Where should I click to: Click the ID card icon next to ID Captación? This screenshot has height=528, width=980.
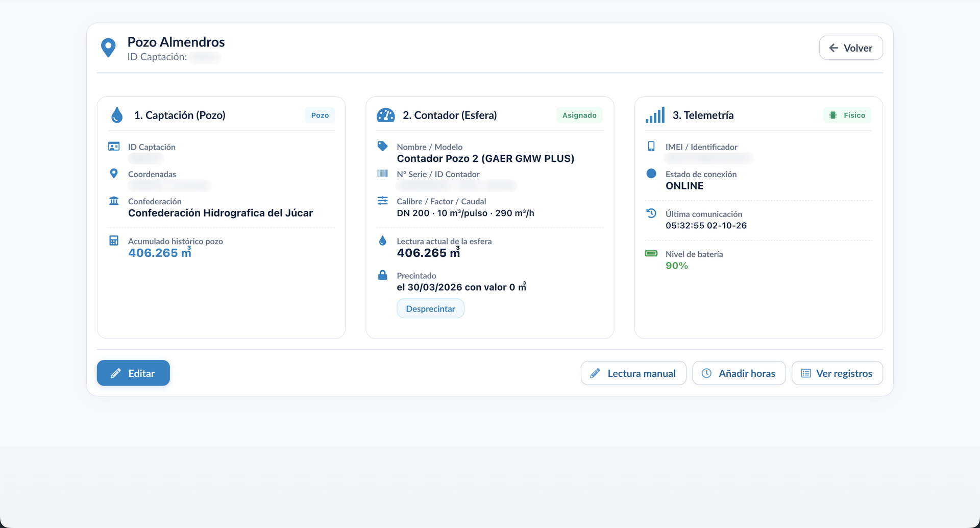(114, 147)
